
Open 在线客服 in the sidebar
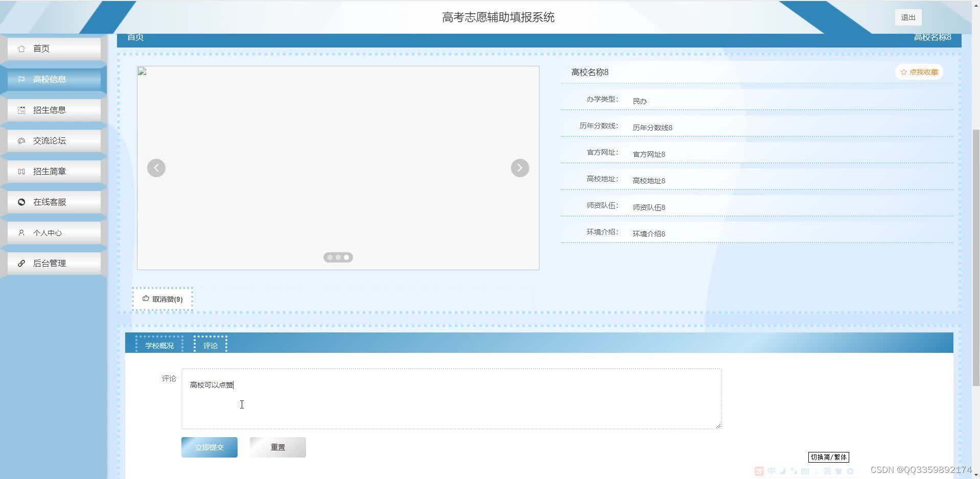pyautogui.click(x=54, y=202)
